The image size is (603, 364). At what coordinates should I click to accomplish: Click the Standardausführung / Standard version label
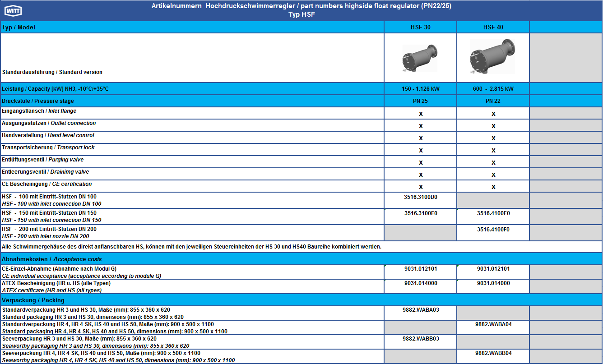(x=52, y=72)
